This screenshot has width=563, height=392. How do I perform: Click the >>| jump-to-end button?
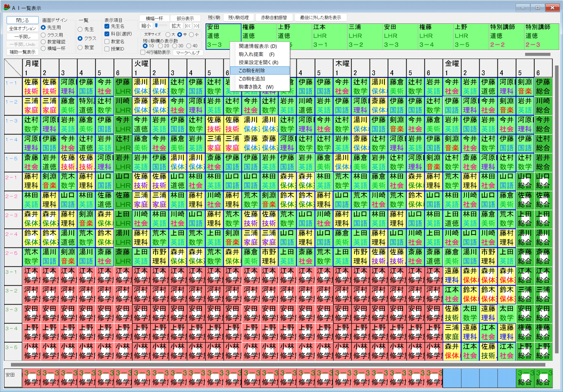(x=196, y=26)
